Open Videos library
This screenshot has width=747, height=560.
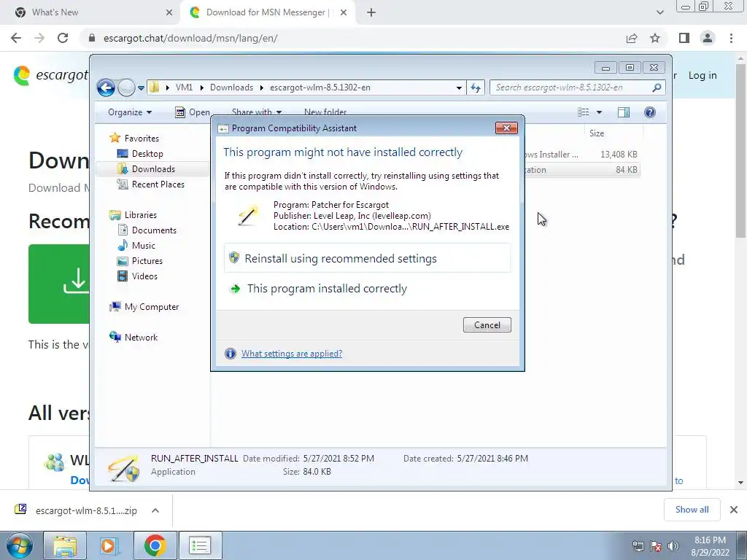pyautogui.click(x=144, y=276)
